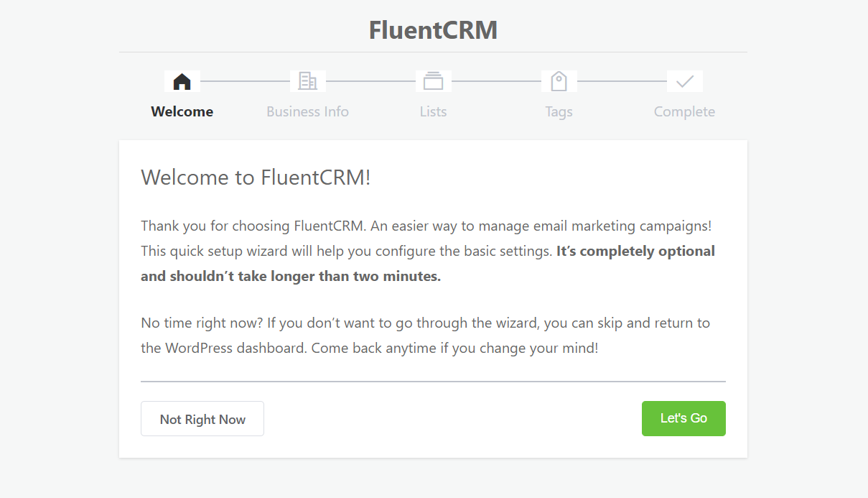Select the Tags step label
The width and height of the screenshot is (868, 498).
(559, 111)
